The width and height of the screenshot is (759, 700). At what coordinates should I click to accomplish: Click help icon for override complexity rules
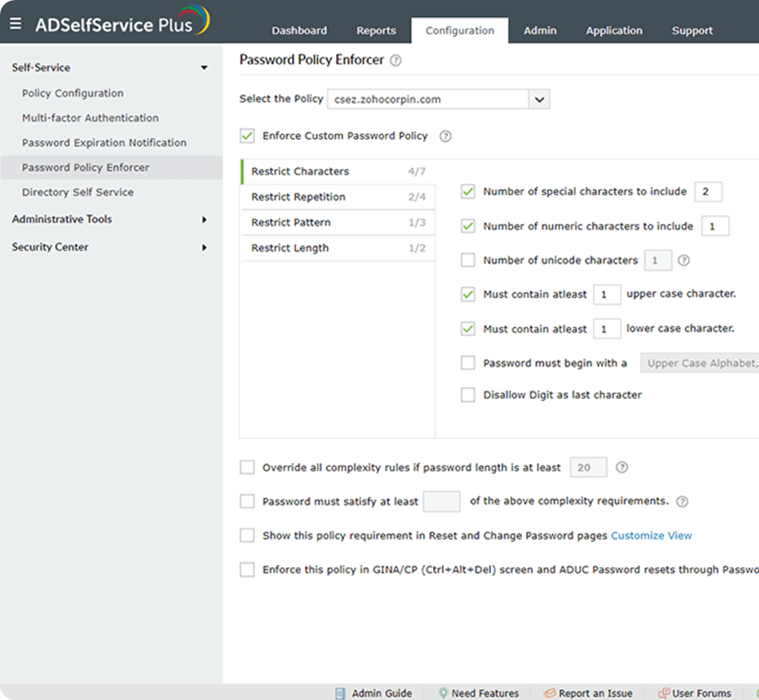622,467
